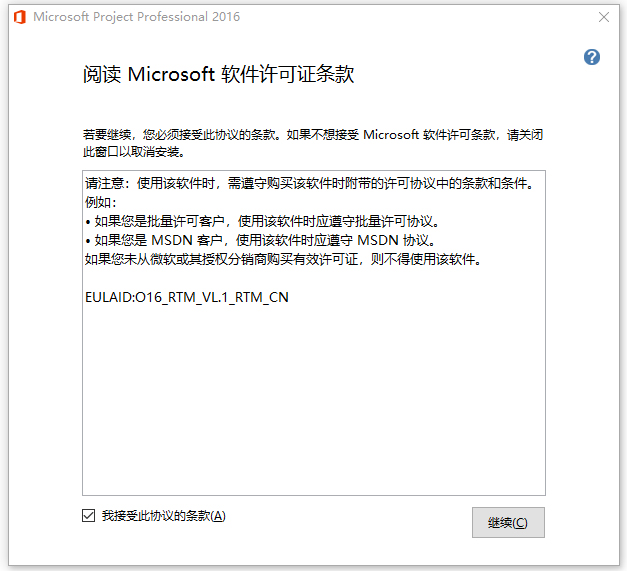This screenshot has width=627, height=571.
Task: Tick the 我接受此协议的条款 checkbox box
Action: pyautogui.click(x=88, y=516)
